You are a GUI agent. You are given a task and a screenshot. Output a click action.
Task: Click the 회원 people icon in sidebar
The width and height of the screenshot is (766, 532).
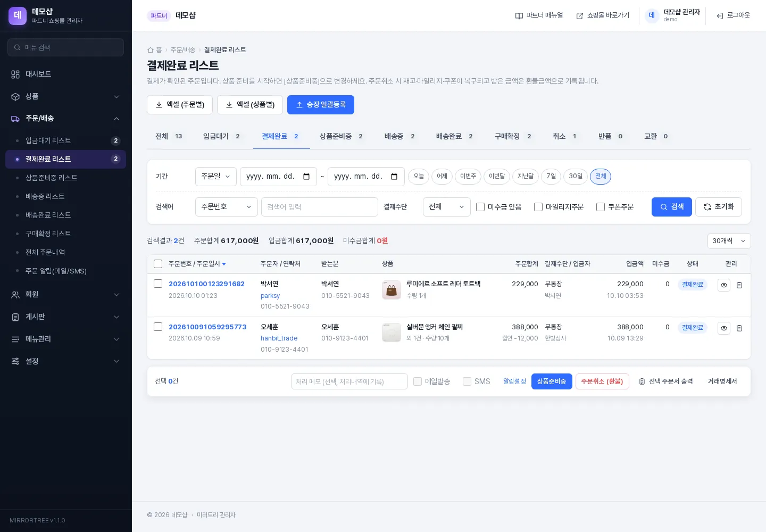[15, 295]
